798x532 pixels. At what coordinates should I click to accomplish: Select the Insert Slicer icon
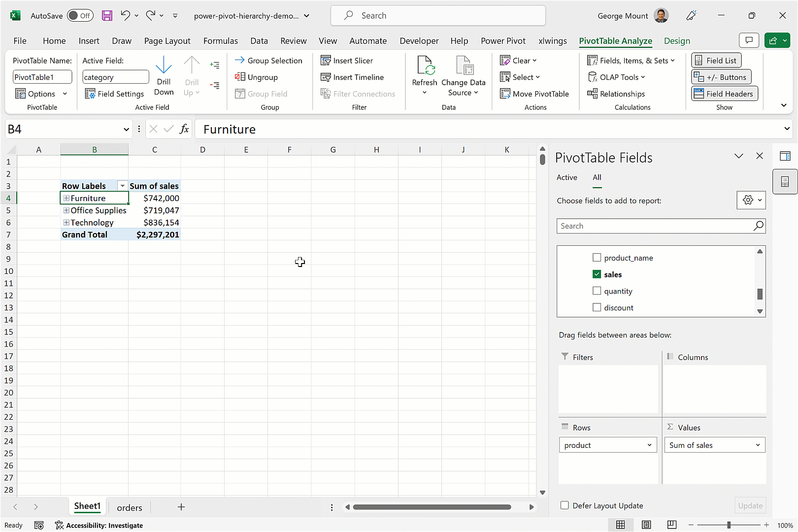326,60
